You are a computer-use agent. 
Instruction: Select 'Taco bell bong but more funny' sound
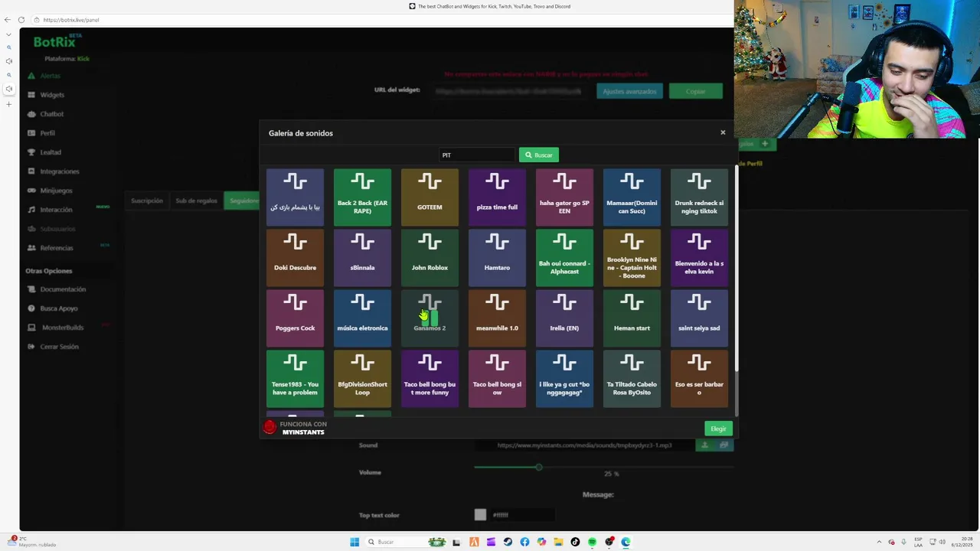coord(430,378)
